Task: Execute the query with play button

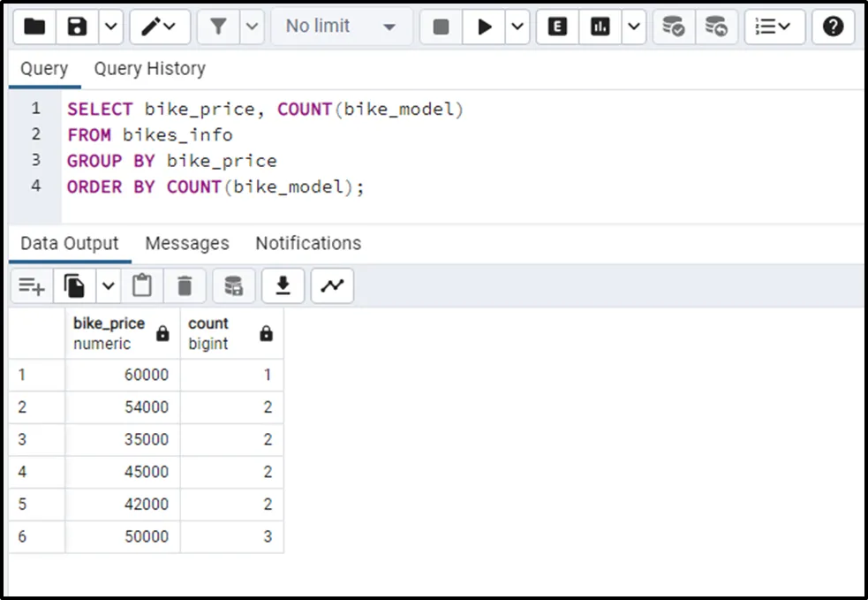Action: click(x=484, y=27)
